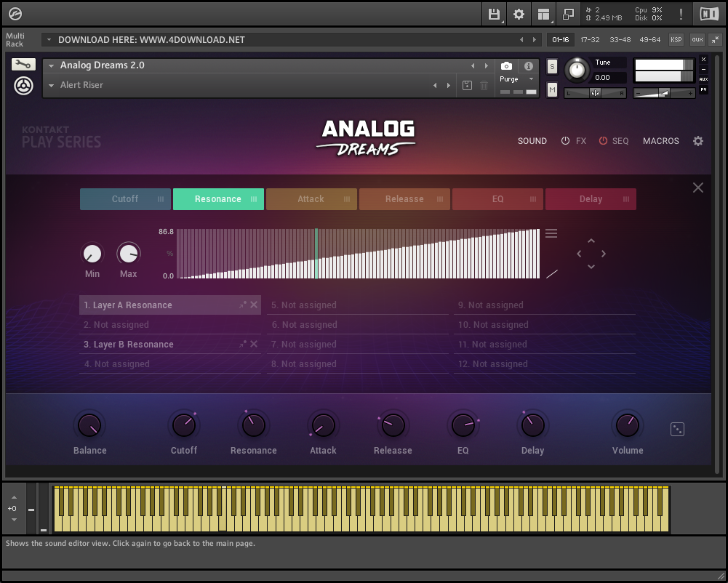
Task: Click the linear ramp curve icon
Action: [x=551, y=274]
